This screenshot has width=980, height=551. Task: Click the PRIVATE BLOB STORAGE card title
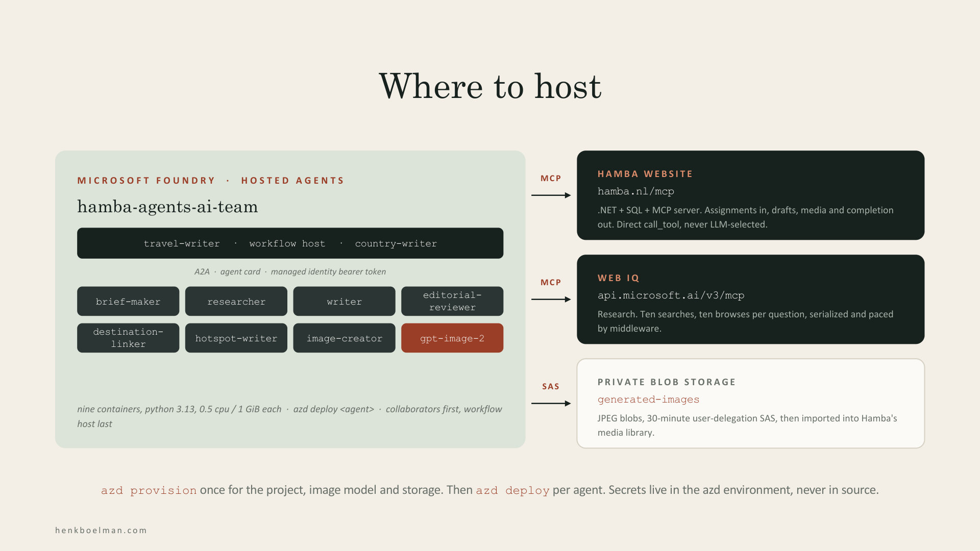(x=667, y=382)
